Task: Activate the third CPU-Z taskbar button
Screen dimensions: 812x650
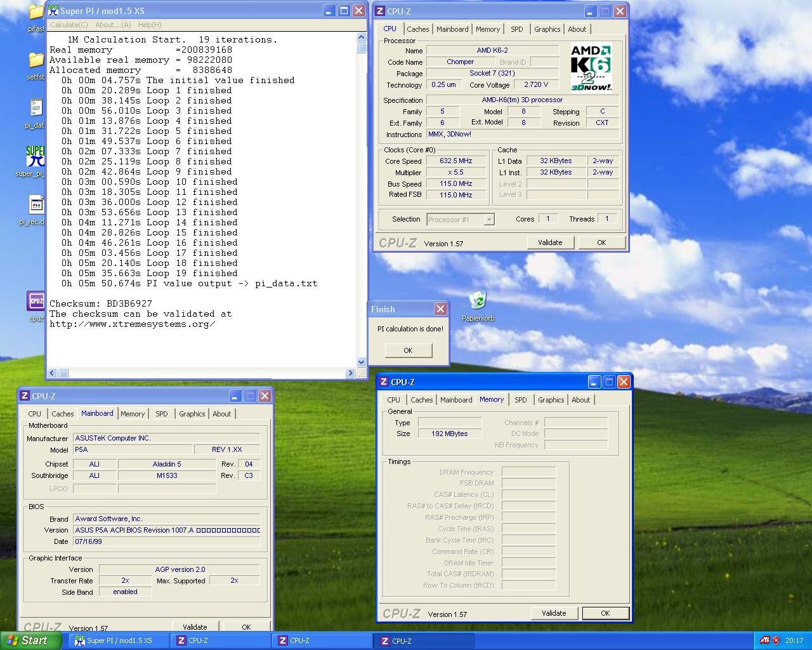Action: 425,640
